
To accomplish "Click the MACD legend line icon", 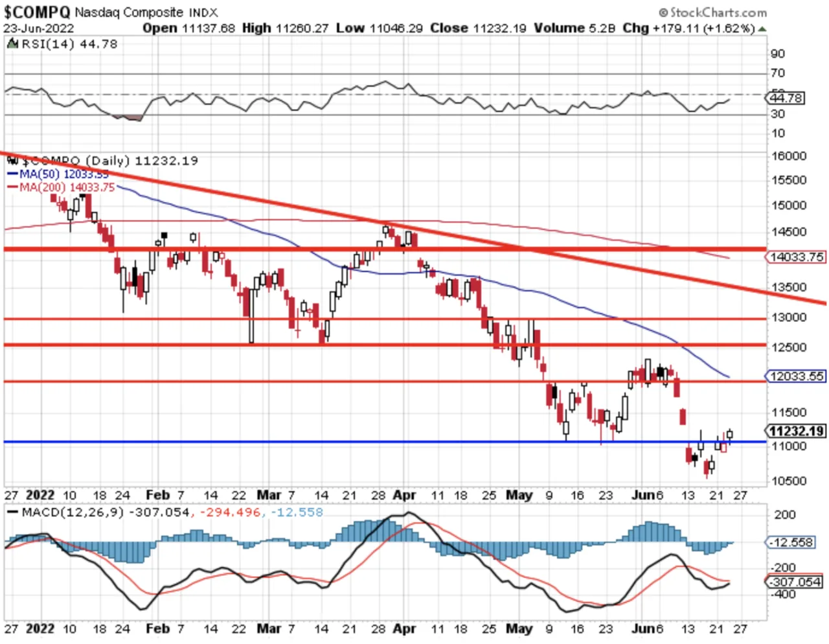I will 12,512.
